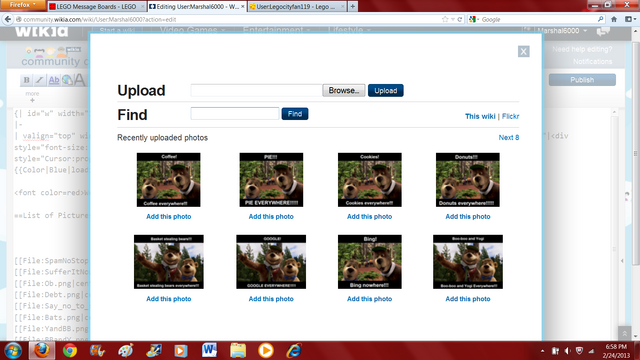The height and width of the screenshot is (360, 640).
Task: Select the Boo-boo and Yogi thumbnail
Action: click(x=468, y=262)
